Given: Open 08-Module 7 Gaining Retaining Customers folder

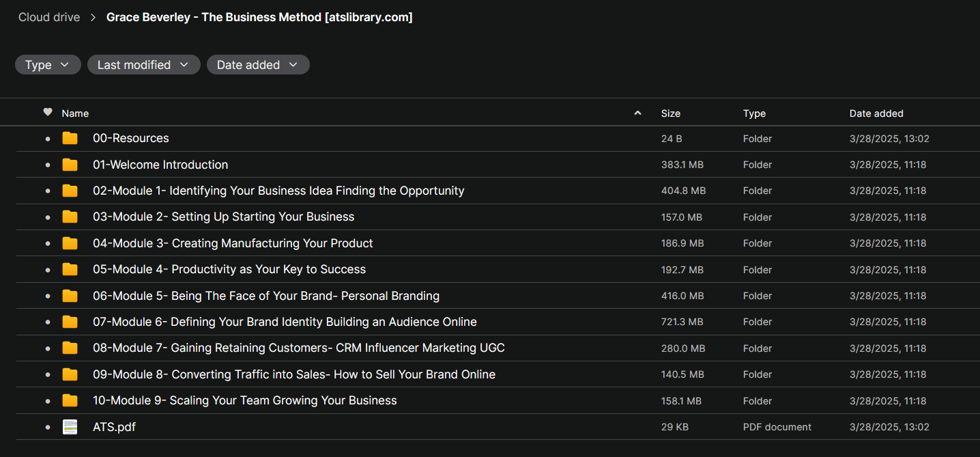Looking at the screenshot, I should point(298,348).
